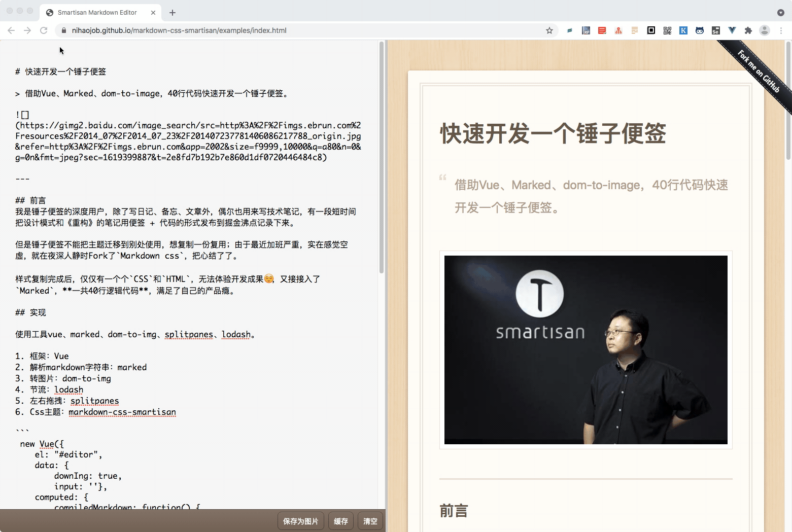Open the red notes extension icon
Screen dimensions: 792x532
pyautogui.click(x=602, y=30)
